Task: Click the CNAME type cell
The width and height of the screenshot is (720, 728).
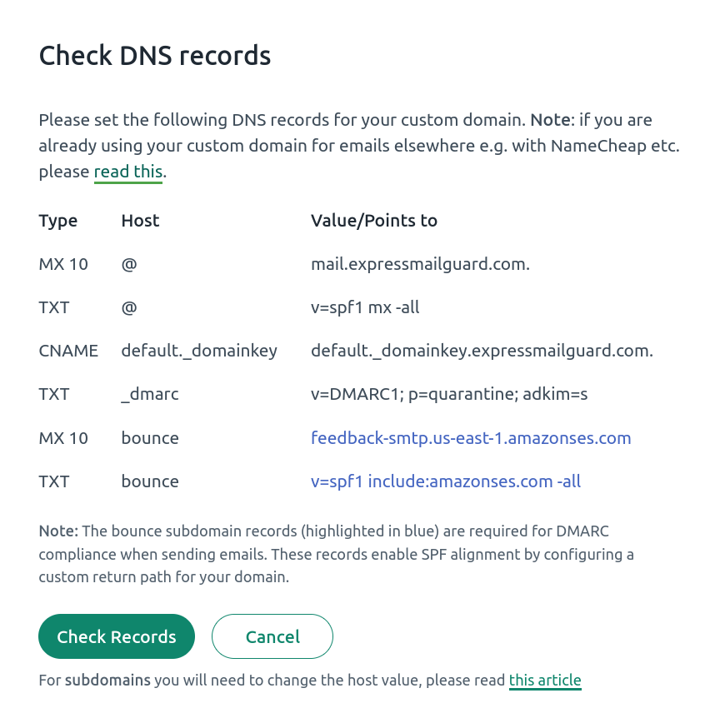Action: (68, 351)
